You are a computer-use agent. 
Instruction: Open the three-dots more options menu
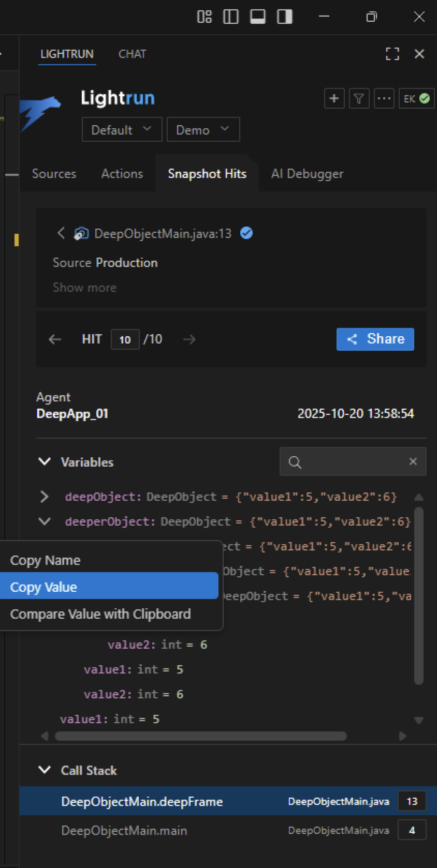pos(384,98)
